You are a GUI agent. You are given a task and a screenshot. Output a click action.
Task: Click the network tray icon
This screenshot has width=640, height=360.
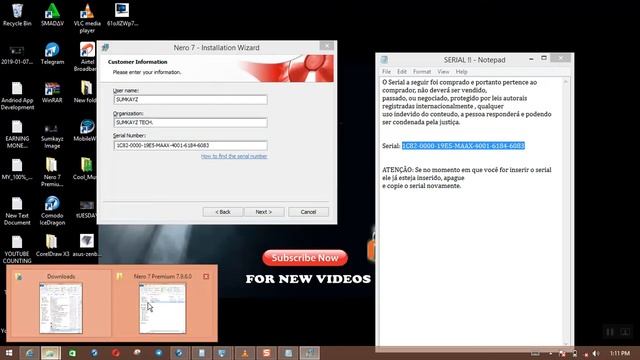(585, 353)
